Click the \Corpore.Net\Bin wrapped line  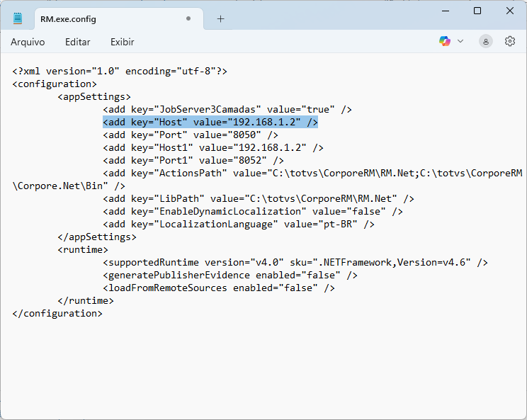[x=69, y=186]
